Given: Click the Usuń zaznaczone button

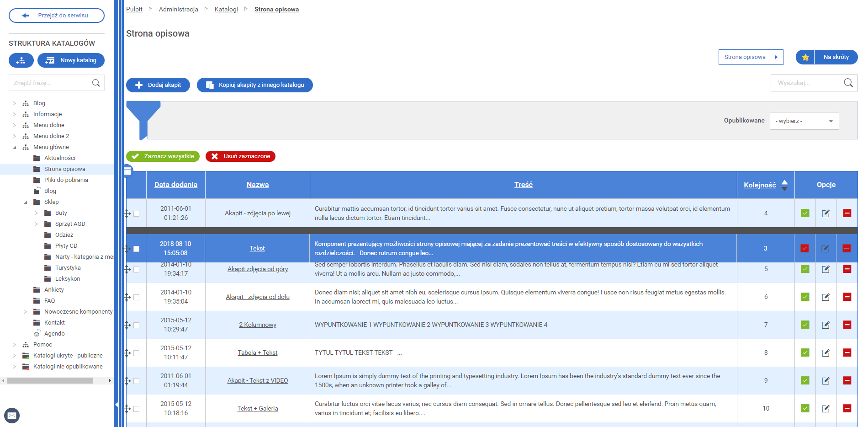Looking at the screenshot, I should pos(240,156).
